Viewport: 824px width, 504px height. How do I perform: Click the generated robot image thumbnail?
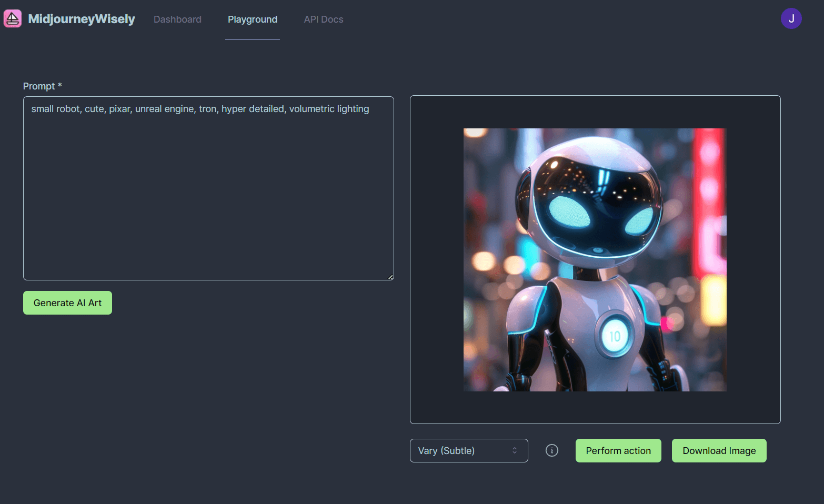[595, 259]
